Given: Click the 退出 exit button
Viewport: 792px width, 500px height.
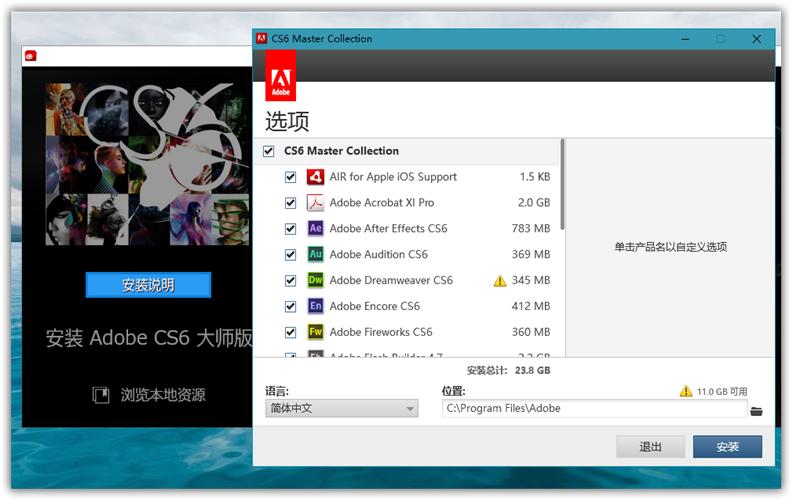Looking at the screenshot, I should [650, 446].
